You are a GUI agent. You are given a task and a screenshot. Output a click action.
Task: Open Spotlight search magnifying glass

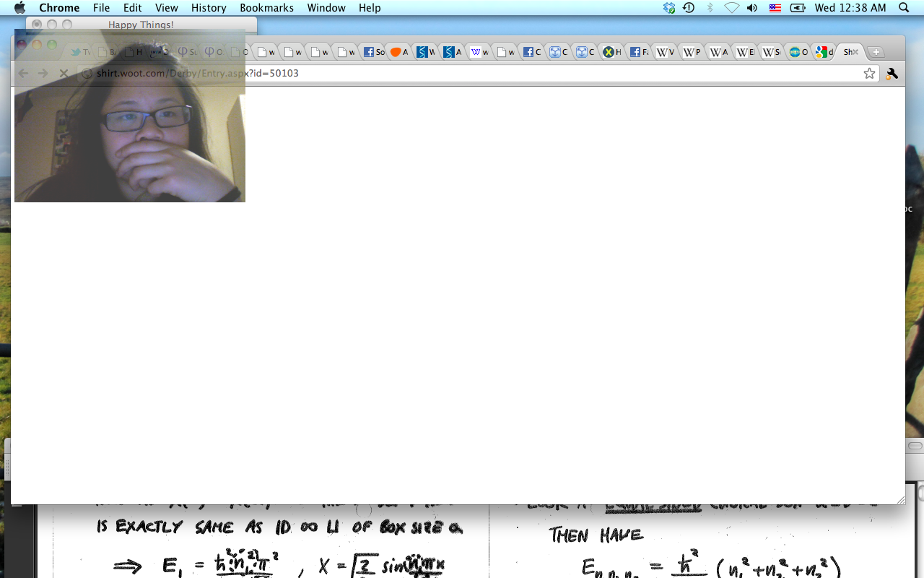(x=904, y=8)
